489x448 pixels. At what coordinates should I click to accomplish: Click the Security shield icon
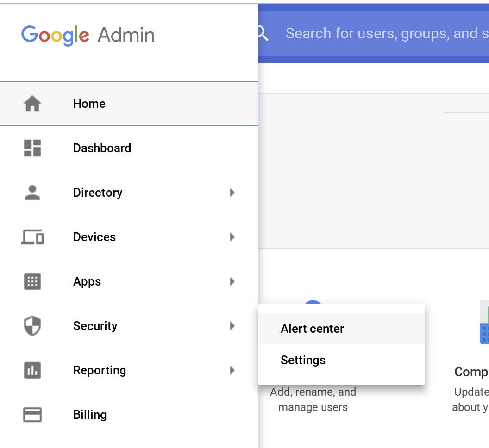(32, 326)
